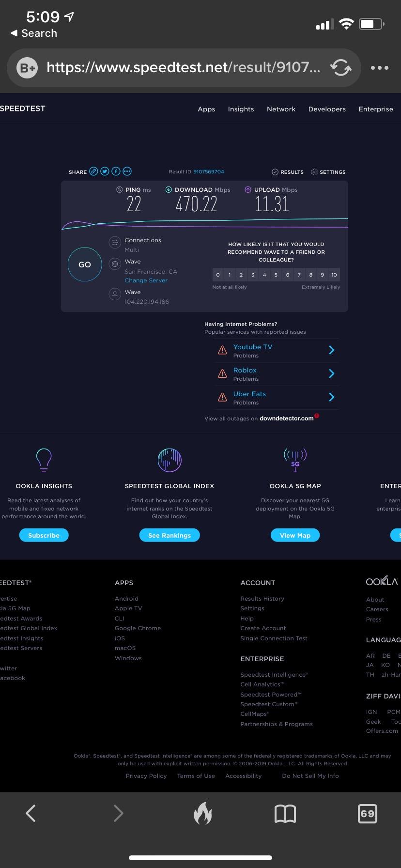Image resolution: width=401 pixels, height=868 pixels.
Task: Expand Roblox problems chevron
Action: tap(332, 373)
